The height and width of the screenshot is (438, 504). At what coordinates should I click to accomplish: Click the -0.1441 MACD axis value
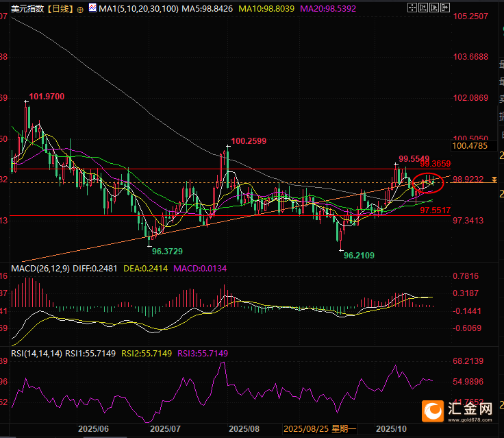[x=467, y=311]
